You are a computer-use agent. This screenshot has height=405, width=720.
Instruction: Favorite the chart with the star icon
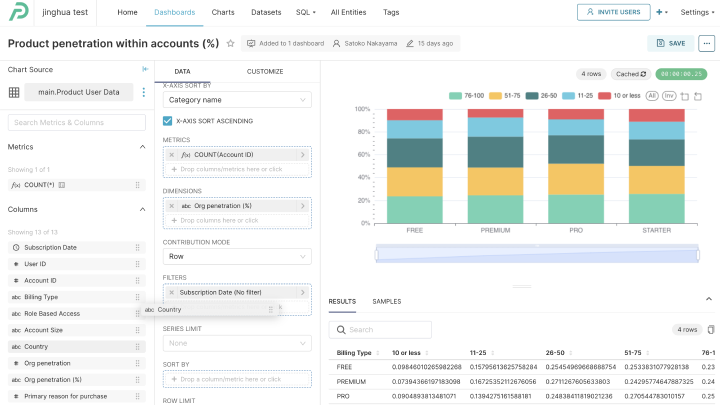(x=231, y=44)
